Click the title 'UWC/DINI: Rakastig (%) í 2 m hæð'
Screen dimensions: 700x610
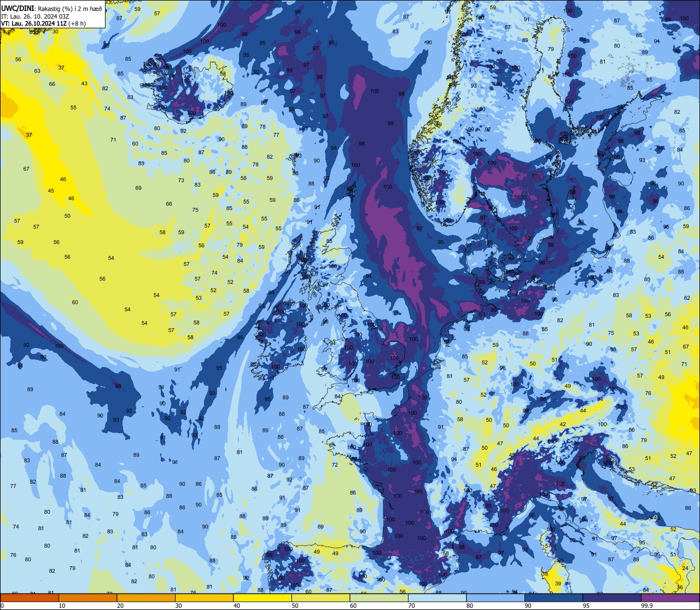coord(50,8)
